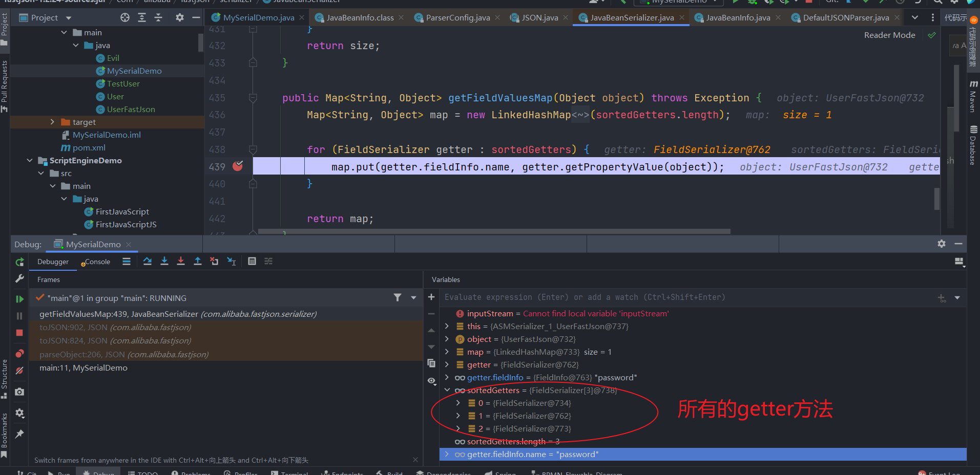980x475 pixels.
Task: Click Run to Cursor icon
Action: pos(231,262)
